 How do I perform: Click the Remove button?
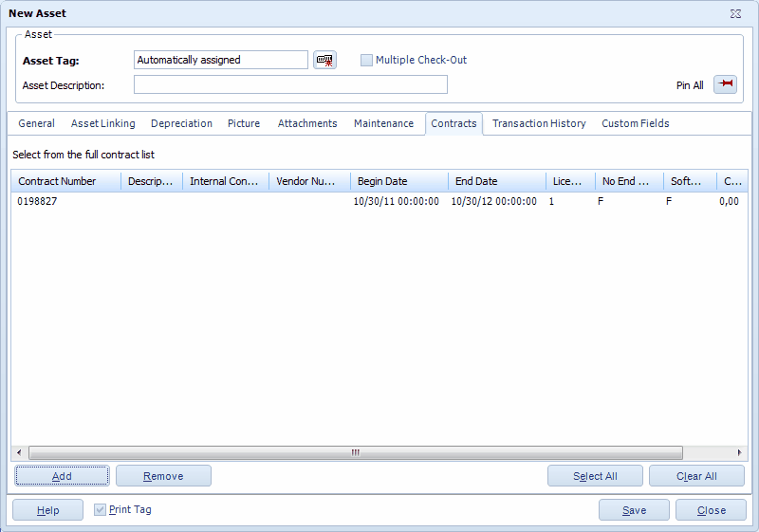pos(163,476)
